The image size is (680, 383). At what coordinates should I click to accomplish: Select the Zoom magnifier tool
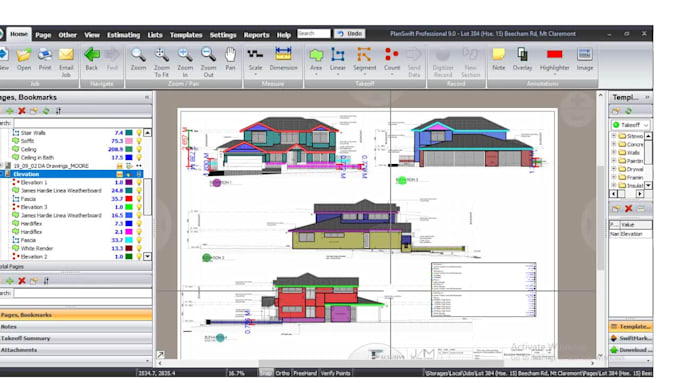pos(138,59)
